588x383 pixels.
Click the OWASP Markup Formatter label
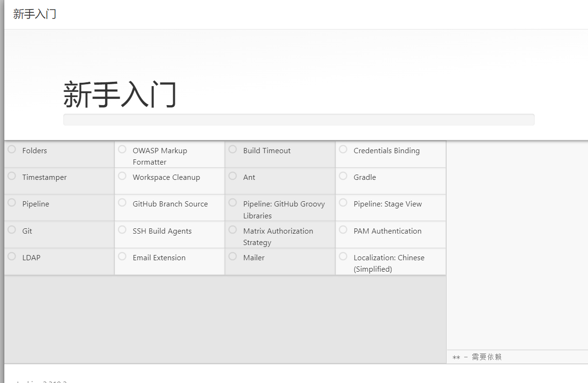pyautogui.click(x=160, y=157)
